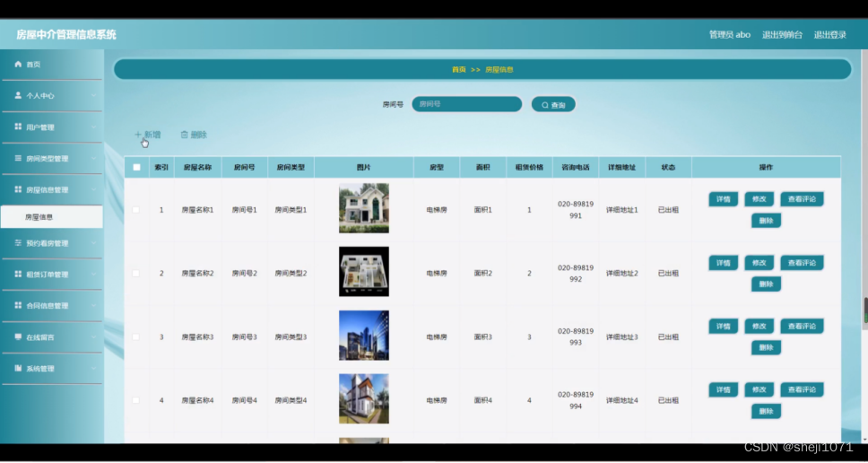Expand the 租赁订单管理 menu chevron

click(x=93, y=275)
